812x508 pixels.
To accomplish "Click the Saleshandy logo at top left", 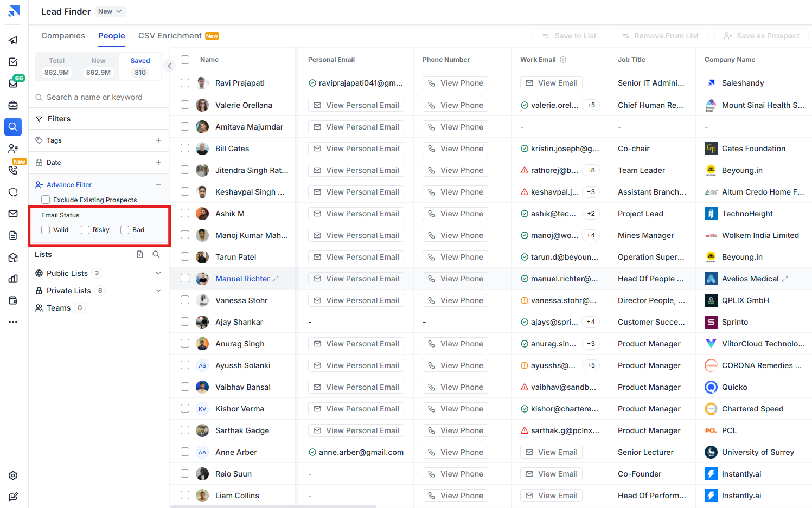I will point(14,11).
